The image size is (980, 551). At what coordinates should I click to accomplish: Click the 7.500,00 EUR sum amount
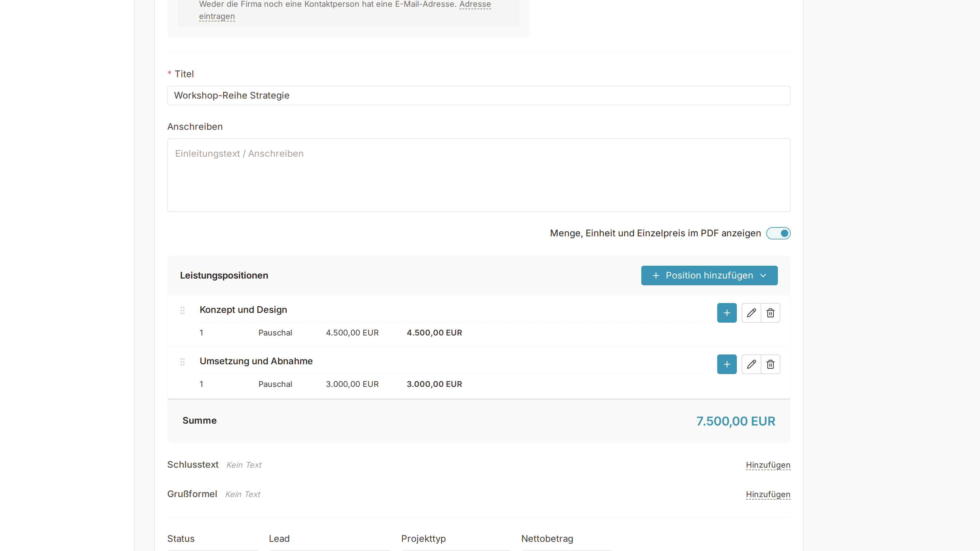(735, 421)
